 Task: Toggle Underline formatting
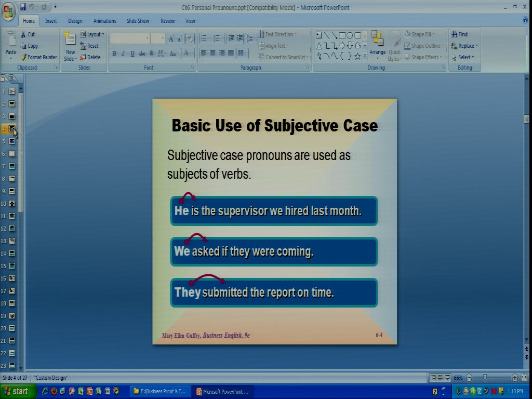point(132,54)
